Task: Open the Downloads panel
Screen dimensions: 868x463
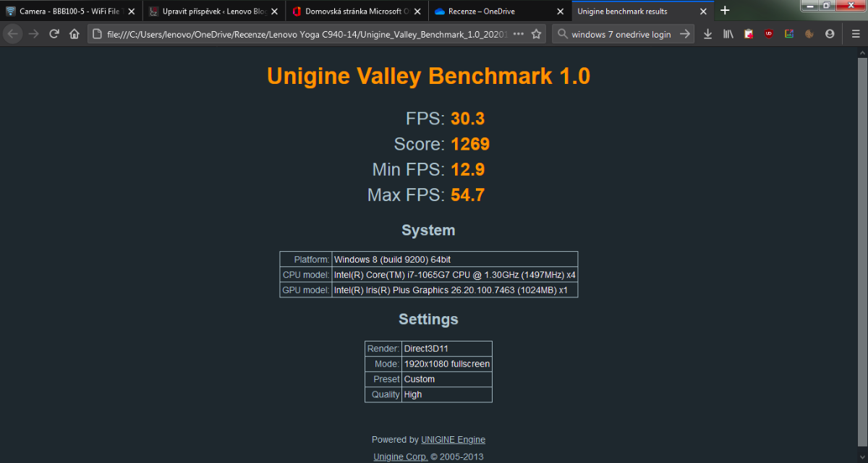Action: pos(708,34)
